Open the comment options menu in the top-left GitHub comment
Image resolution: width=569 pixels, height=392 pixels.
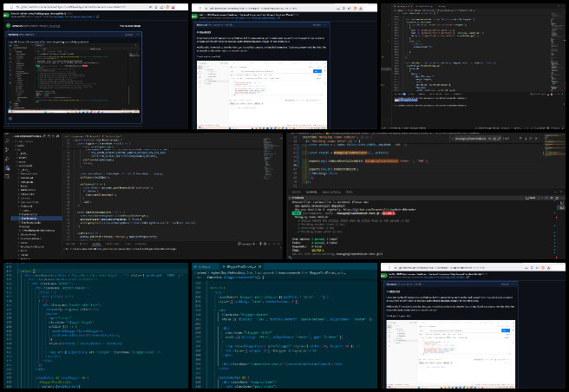click(138, 35)
